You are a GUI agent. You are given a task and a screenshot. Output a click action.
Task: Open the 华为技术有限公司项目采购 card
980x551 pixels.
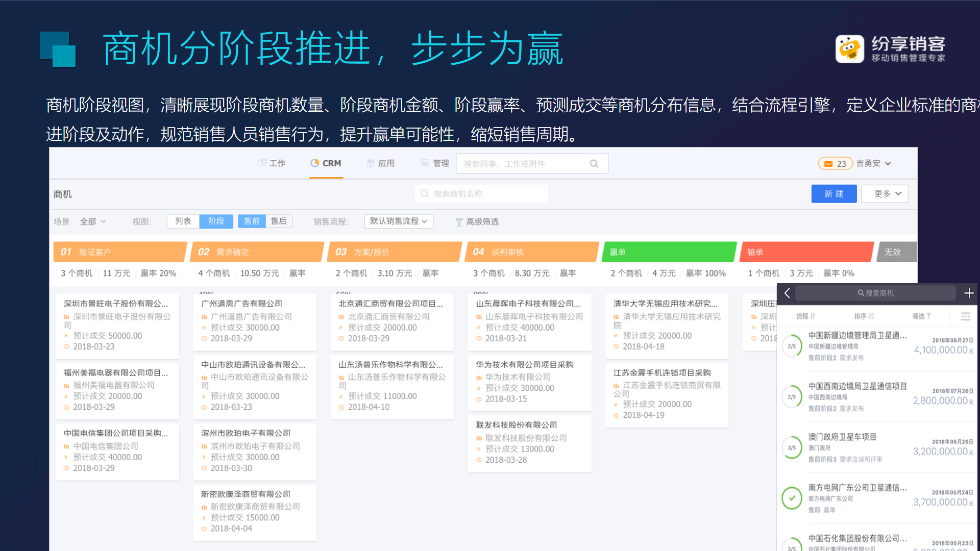point(529,382)
